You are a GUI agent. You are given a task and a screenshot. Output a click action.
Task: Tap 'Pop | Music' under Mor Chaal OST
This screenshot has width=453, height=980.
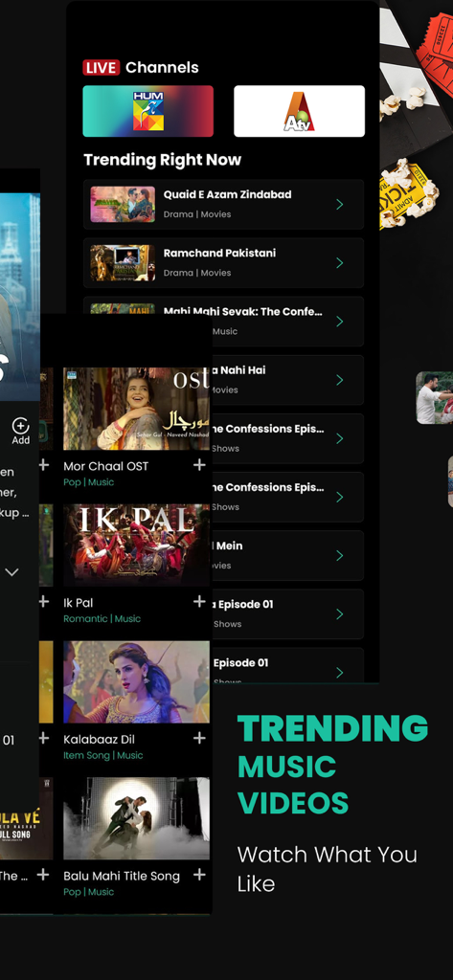88,482
